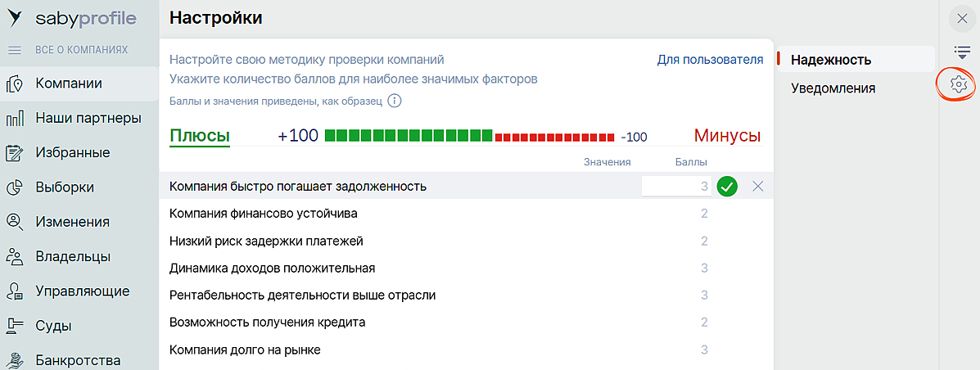Click the Изменения sidebar icon
980x370 pixels.
click(x=14, y=222)
